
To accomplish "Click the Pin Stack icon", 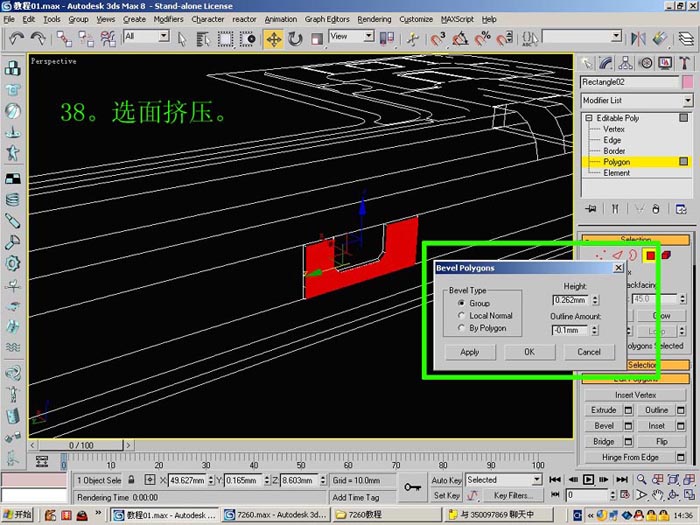I will (x=591, y=209).
